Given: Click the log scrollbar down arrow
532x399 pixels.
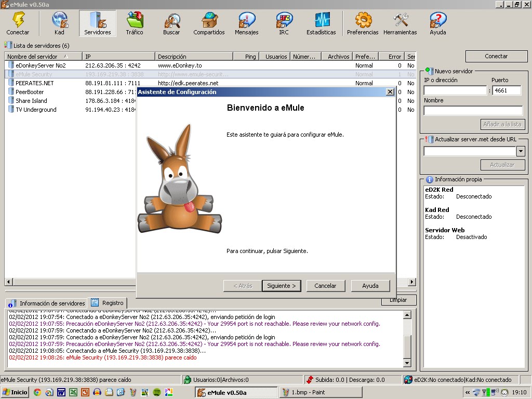Looking at the screenshot, I should (x=407, y=363).
